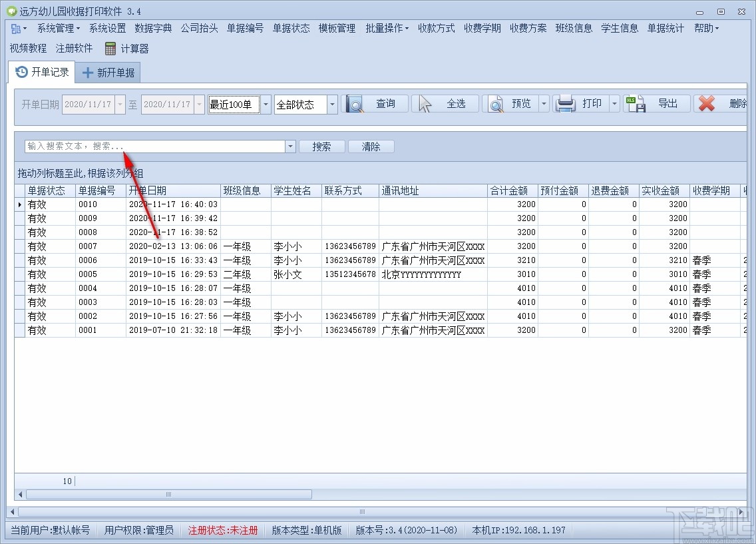
Task: Open 收费学期 menu item
Action: pyautogui.click(x=482, y=29)
